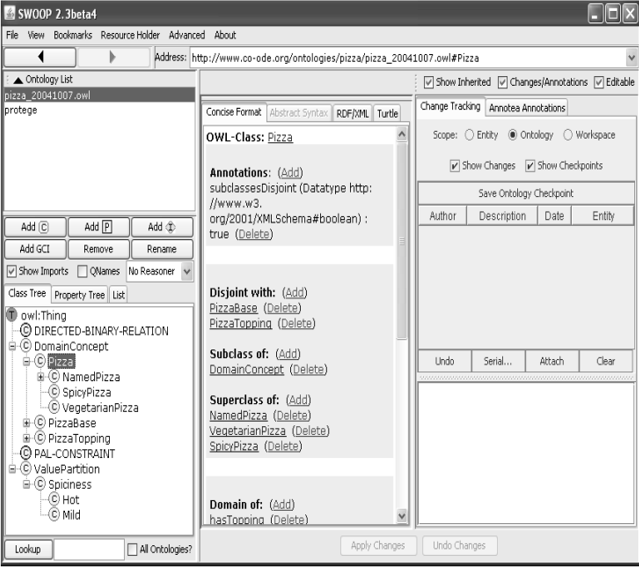Click the Add Class button

click(x=34, y=228)
